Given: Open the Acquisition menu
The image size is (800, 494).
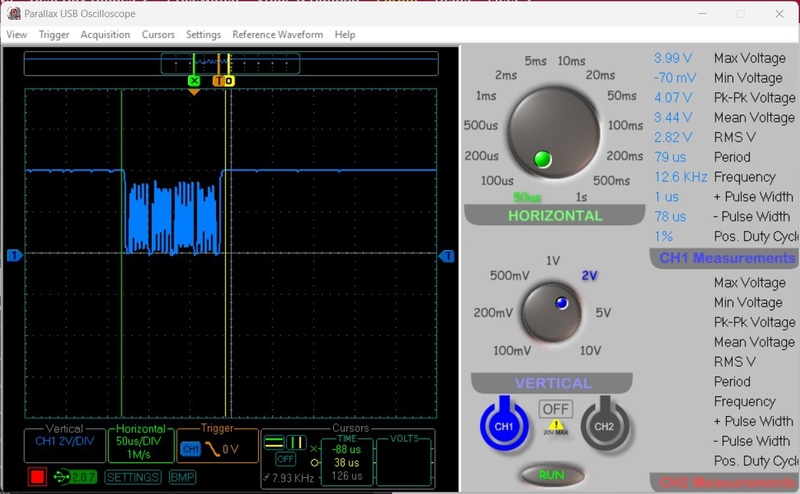Looking at the screenshot, I should click(x=105, y=35).
